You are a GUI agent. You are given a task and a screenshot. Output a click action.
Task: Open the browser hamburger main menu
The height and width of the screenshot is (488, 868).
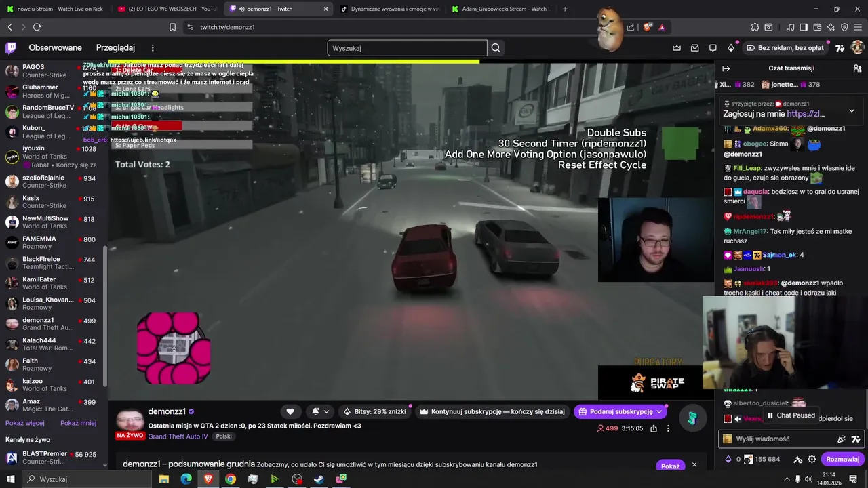pos(858,27)
